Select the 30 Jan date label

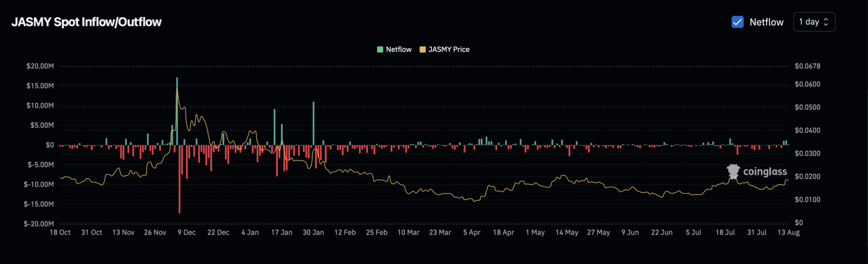click(x=313, y=233)
